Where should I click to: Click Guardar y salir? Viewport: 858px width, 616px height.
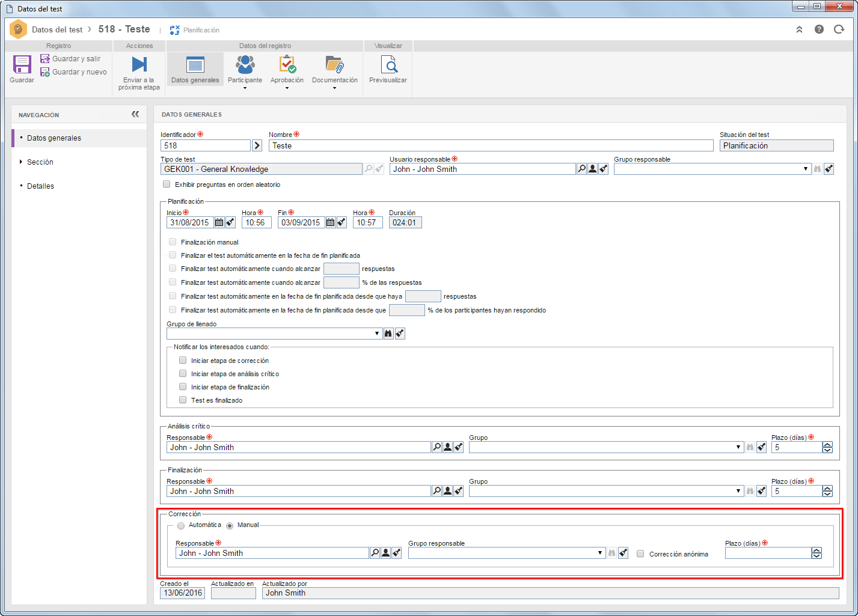[70, 59]
